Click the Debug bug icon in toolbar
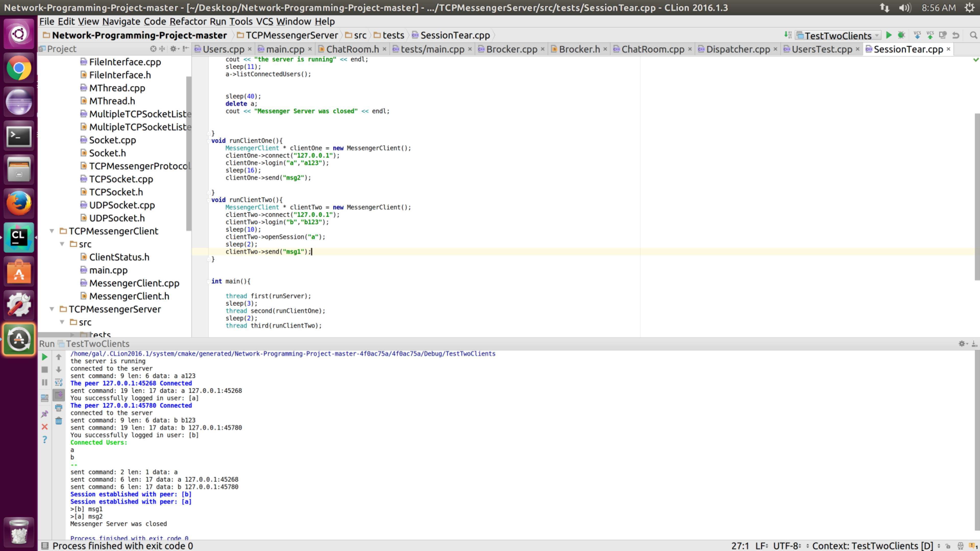 point(901,35)
